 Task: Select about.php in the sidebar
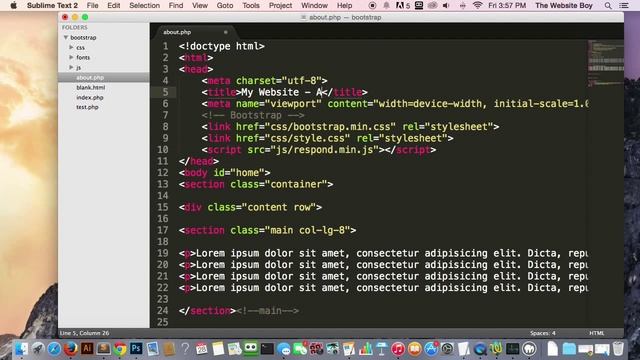click(90, 78)
